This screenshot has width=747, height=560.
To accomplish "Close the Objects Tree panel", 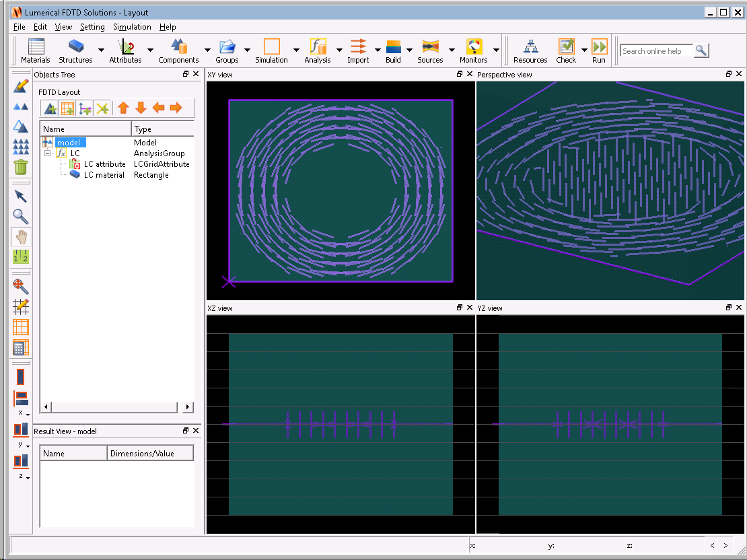I will click(196, 74).
